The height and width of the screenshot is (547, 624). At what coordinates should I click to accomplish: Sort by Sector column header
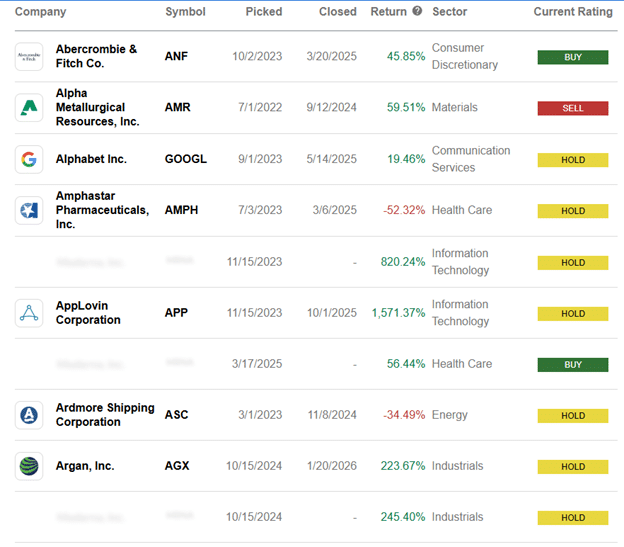[x=450, y=12]
